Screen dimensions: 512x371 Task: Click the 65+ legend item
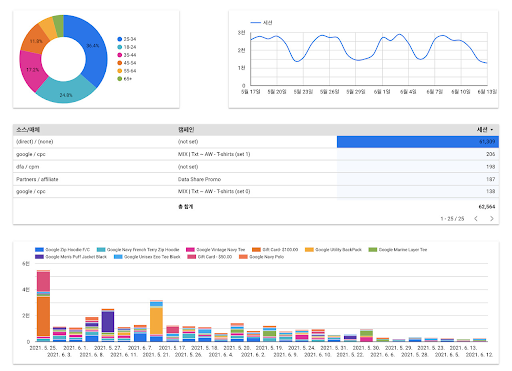(x=125, y=79)
